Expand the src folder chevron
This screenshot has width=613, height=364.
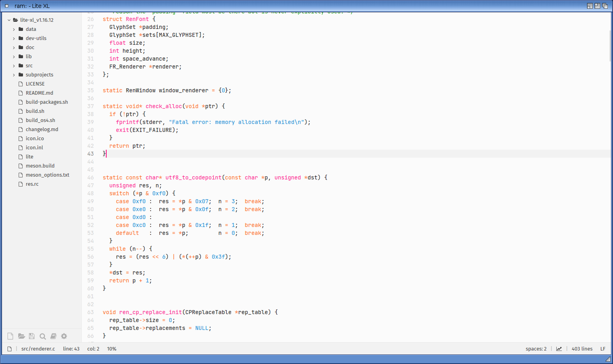[14, 66]
